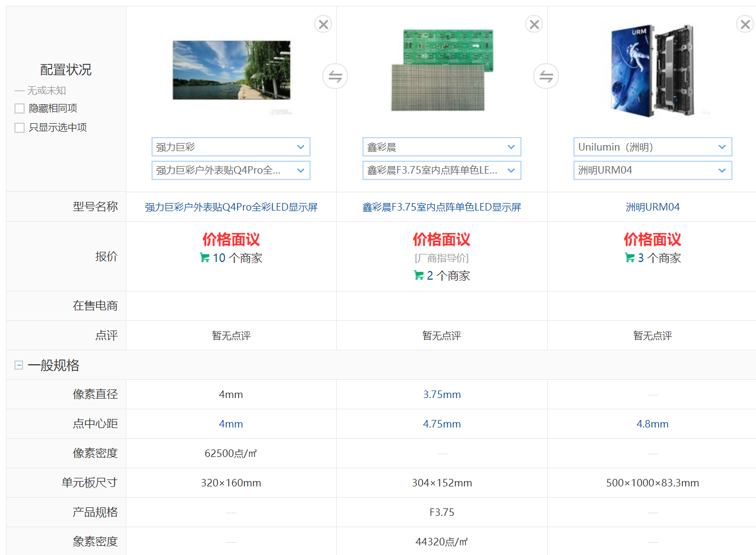Open 强力巨彩户外表贴Q4Pro全彩LED显示屏 link
The width and height of the screenshot is (756, 555).
pos(231,207)
